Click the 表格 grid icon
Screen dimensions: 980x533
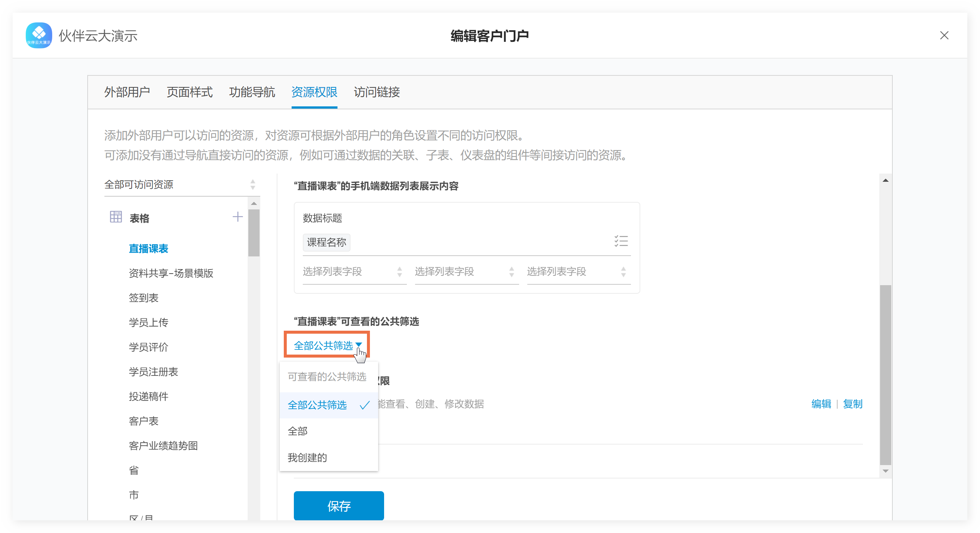[116, 217]
